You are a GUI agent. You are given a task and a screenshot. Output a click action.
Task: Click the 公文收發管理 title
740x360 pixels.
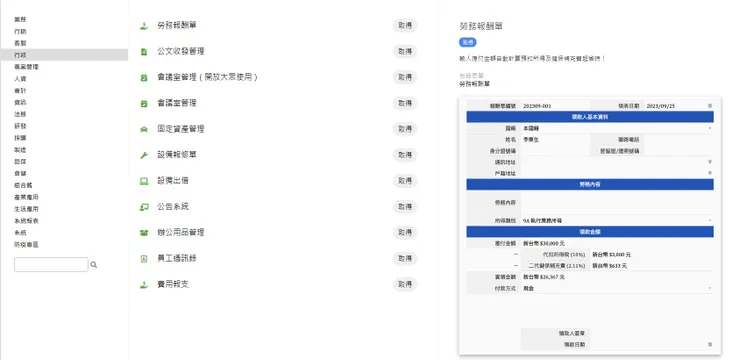[x=181, y=51]
